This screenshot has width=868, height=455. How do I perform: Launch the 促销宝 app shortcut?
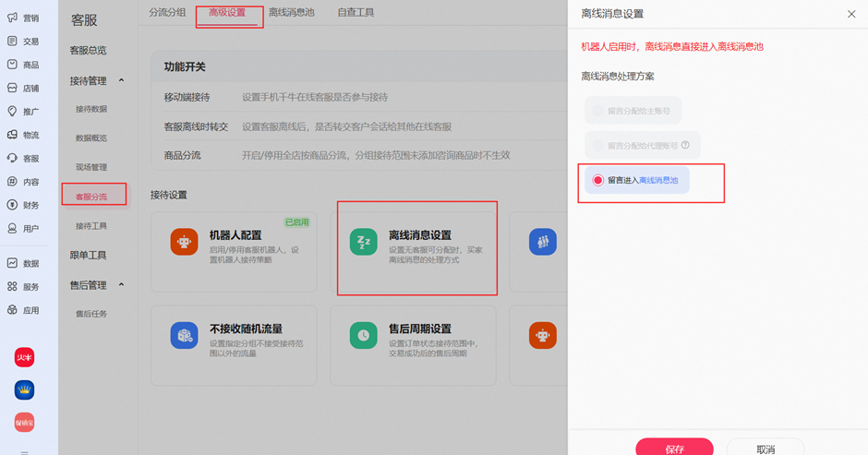tap(24, 423)
